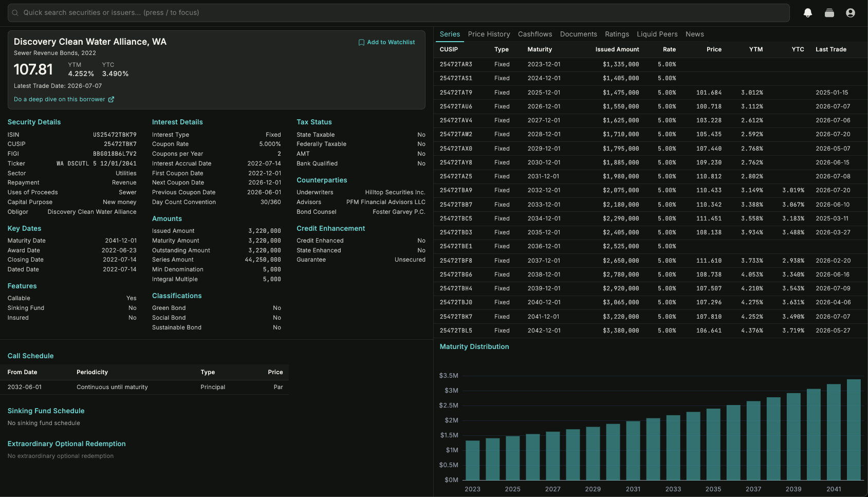Sort by the Last Trade column header
Image resolution: width=868 pixels, height=497 pixels.
pyautogui.click(x=831, y=49)
